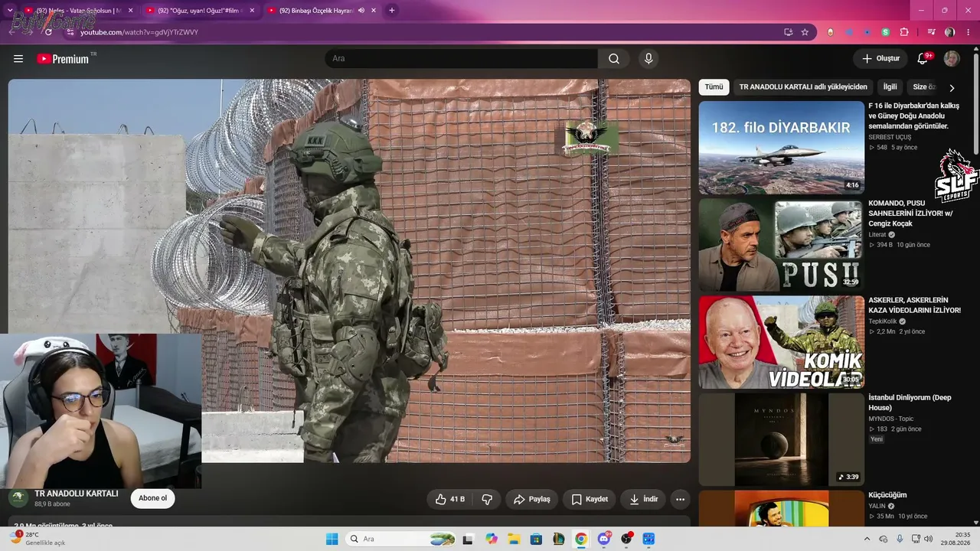Screen dimensions: 980x551
Task: Click the Chrome address bar URL
Action: point(139,32)
